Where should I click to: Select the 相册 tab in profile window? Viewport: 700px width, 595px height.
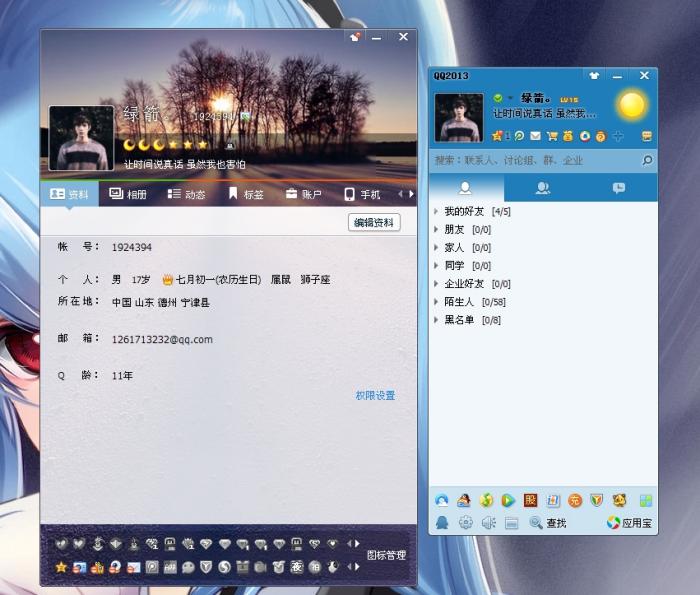coord(128,194)
